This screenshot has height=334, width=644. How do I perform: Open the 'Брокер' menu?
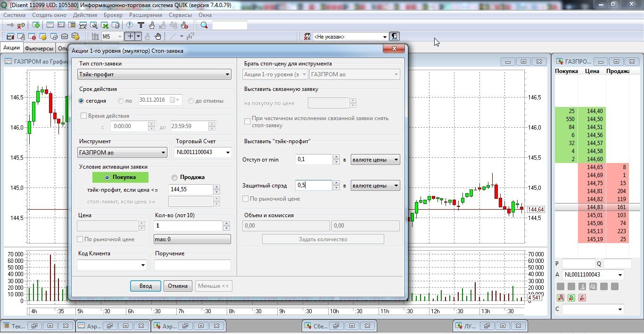coord(113,15)
